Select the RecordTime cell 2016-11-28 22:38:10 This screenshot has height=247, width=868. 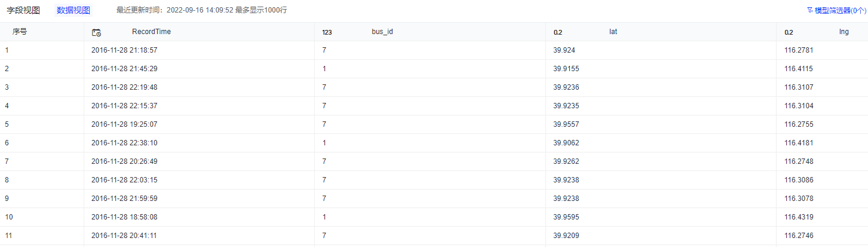click(x=124, y=143)
